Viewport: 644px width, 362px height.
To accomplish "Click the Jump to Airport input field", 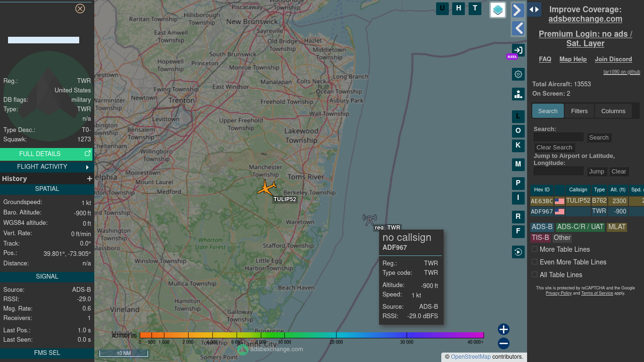I will pos(559,171).
